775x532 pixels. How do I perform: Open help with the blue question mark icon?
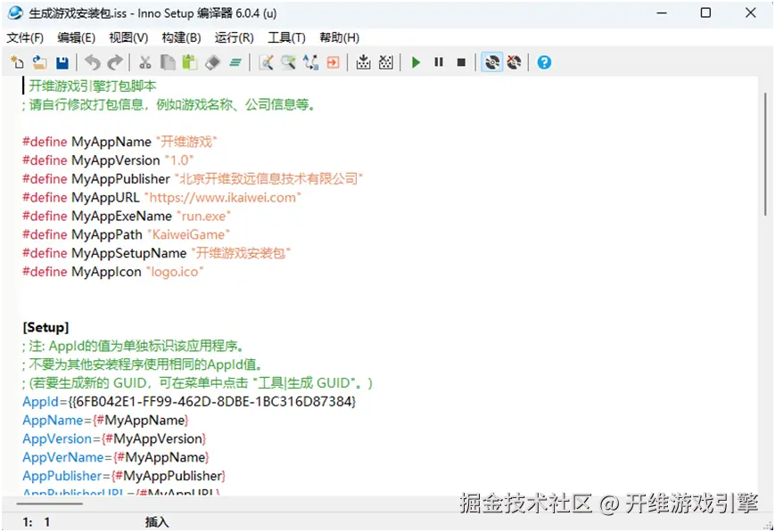pos(544,62)
